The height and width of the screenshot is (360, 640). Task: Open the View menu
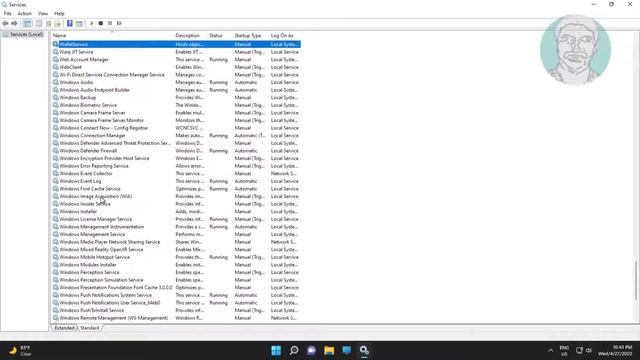click(x=43, y=13)
